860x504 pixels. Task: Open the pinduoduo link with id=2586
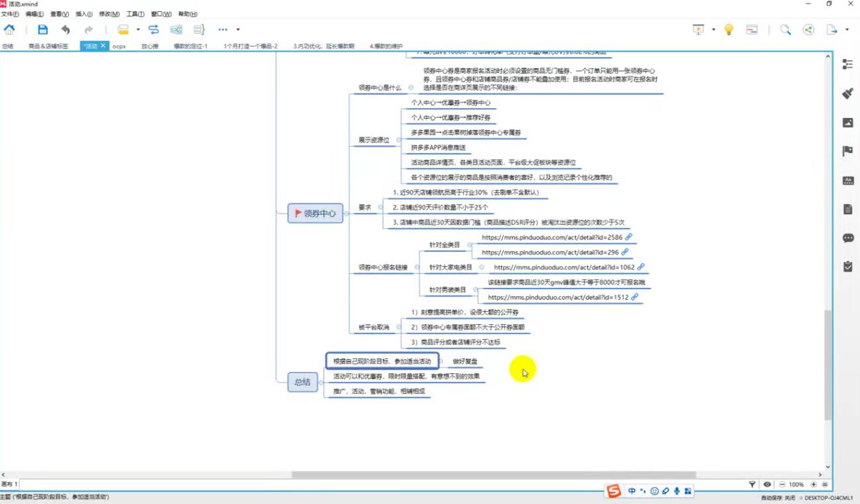[x=628, y=237]
